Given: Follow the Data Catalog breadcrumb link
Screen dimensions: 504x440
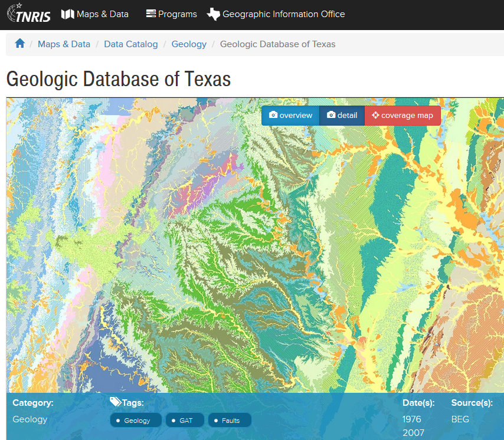Looking at the screenshot, I should pos(130,44).
